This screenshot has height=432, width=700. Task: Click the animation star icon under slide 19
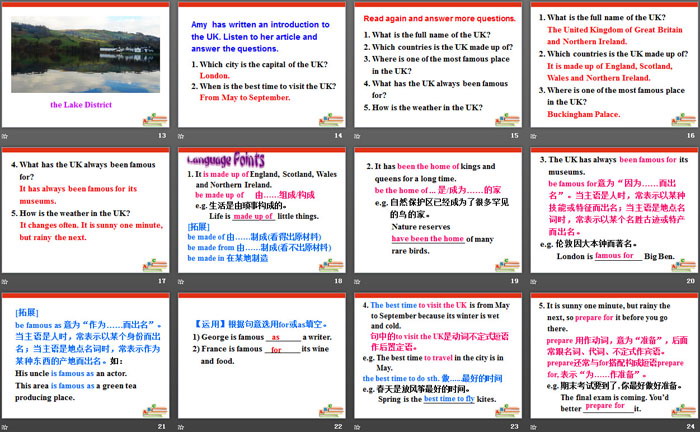click(357, 281)
